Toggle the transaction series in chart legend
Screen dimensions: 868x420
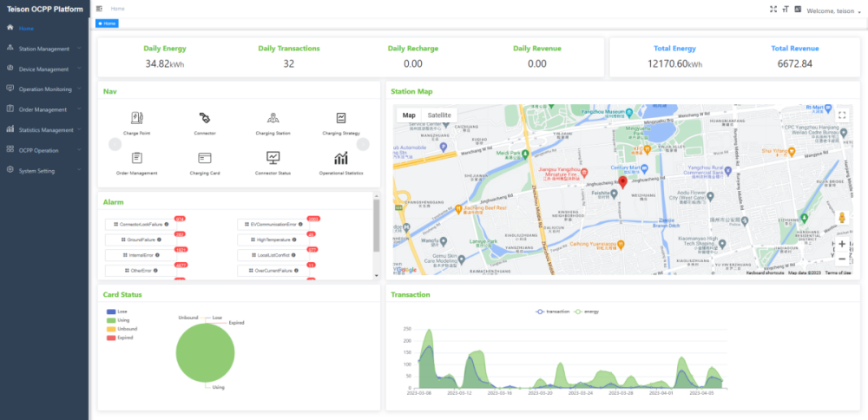pos(550,311)
